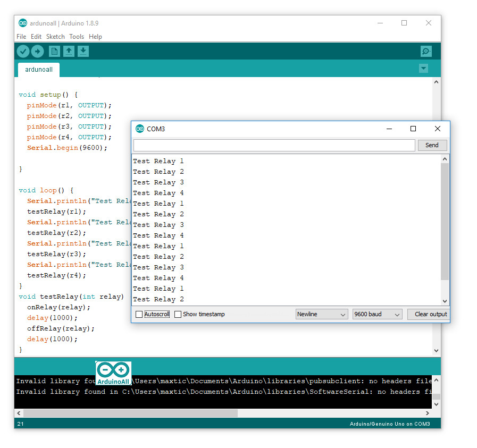477x448 pixels.
Task: Open the Tools menu
Action: pos(77,37)
